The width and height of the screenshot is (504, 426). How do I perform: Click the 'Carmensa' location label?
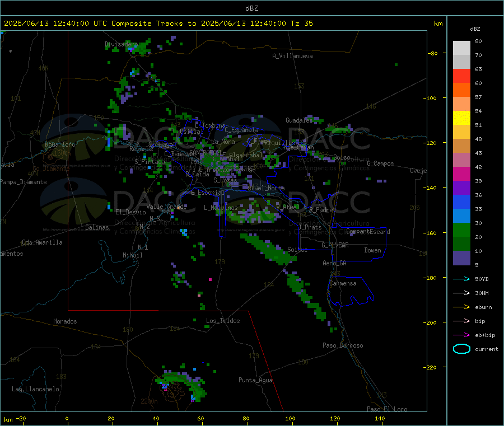tap(343, 283)
